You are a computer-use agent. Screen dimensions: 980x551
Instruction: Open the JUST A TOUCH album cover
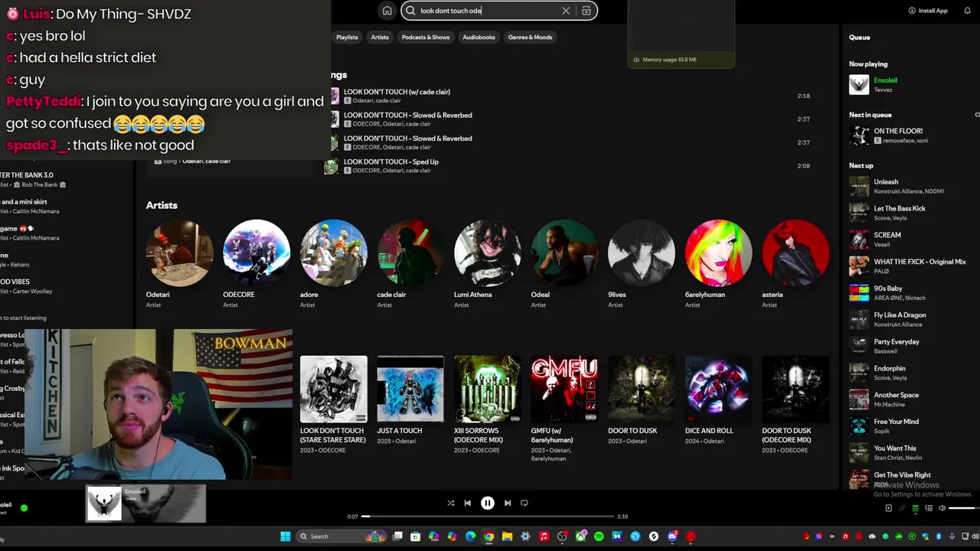[410, 389]
